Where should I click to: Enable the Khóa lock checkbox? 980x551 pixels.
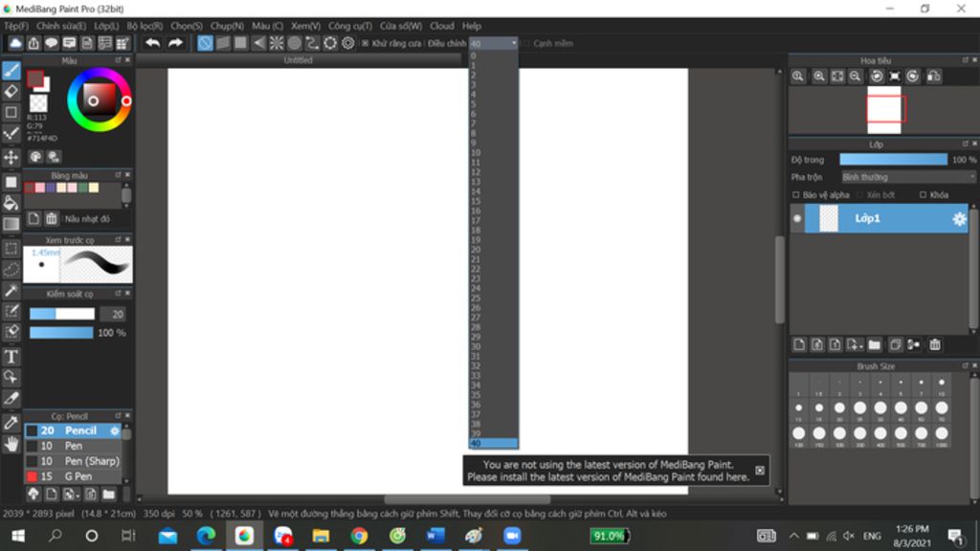[924, 195]
